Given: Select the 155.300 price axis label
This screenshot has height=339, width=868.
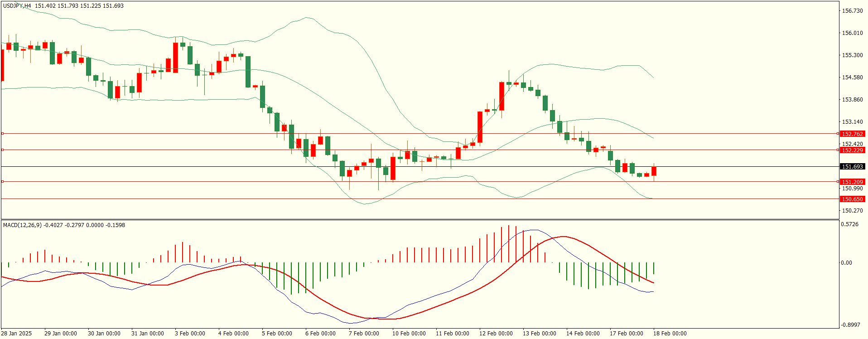Looking at the screenshot, I should click(852, 55).
